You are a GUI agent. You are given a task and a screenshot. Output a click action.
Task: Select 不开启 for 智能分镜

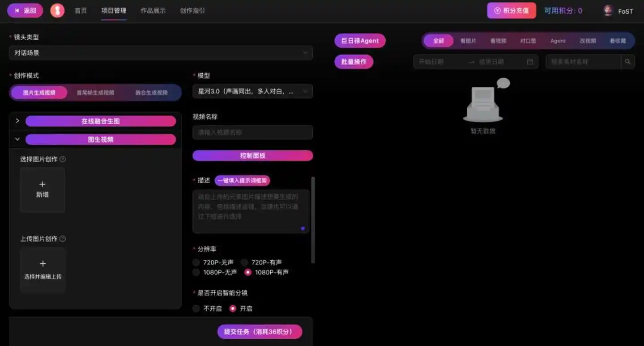pyautogui.click(x=196, y=308)
